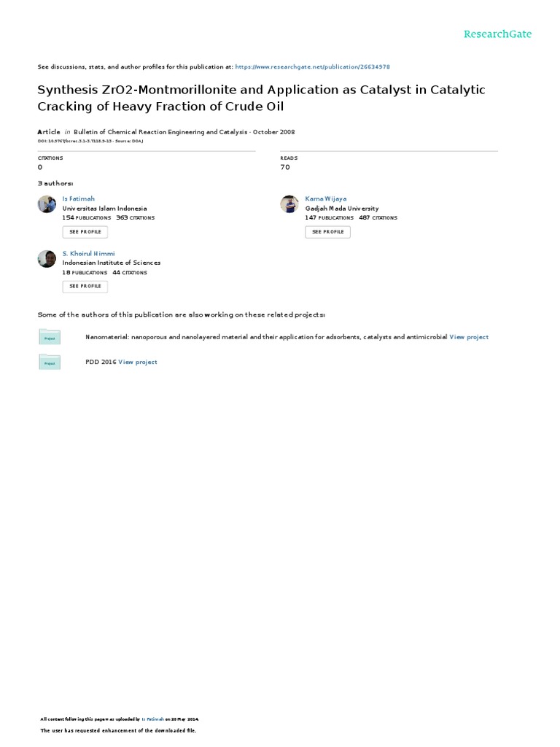The width and height of the screenshot is (560, 747).
Task: Click the Nanomaterial project folder icon
Action: point(50,337)
